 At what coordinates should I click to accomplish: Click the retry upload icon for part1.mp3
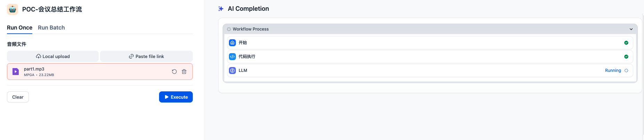(174, 72)
